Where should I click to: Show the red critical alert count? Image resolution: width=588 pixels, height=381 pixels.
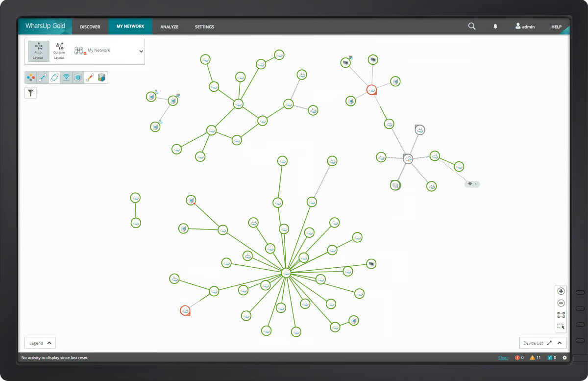click(519, 358)
